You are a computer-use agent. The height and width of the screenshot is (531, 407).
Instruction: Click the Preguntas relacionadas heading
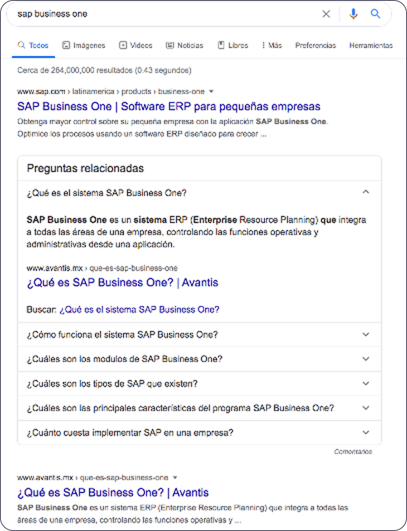pos(85,168)
